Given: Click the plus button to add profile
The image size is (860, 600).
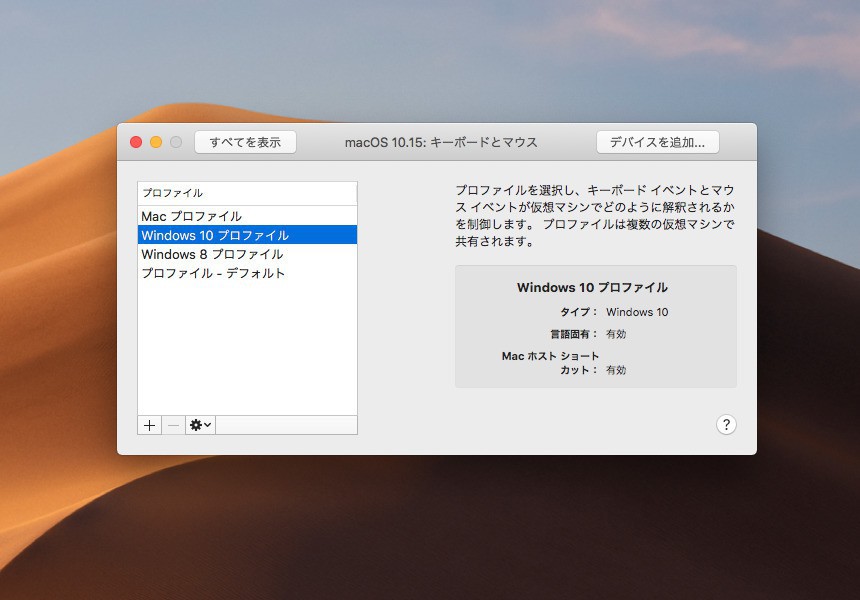Looking at the screenshot, I should [x=149, y=425].
